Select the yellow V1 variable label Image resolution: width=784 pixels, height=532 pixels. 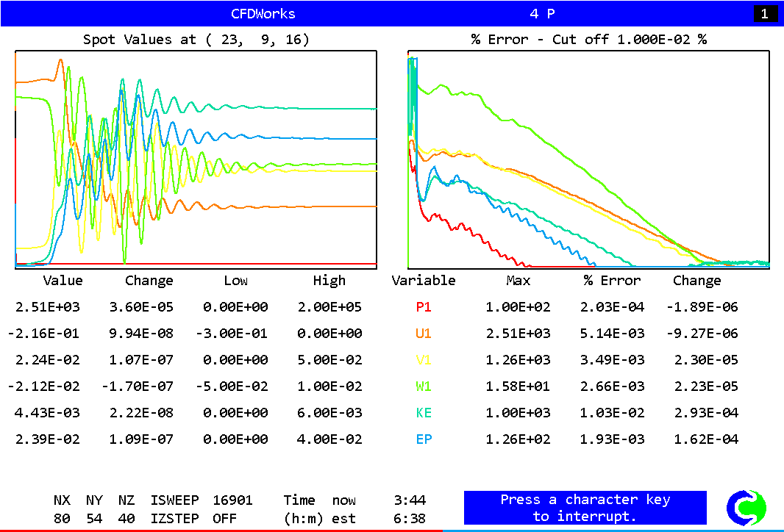[424, 360]
